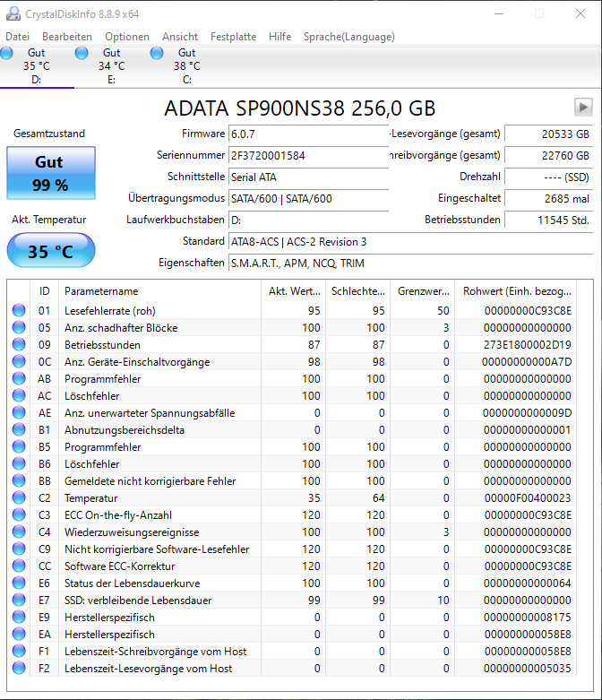This screenshot has height=700, width=602.
Task: Open the Bearbeiten menu
Action: (67, 37)
